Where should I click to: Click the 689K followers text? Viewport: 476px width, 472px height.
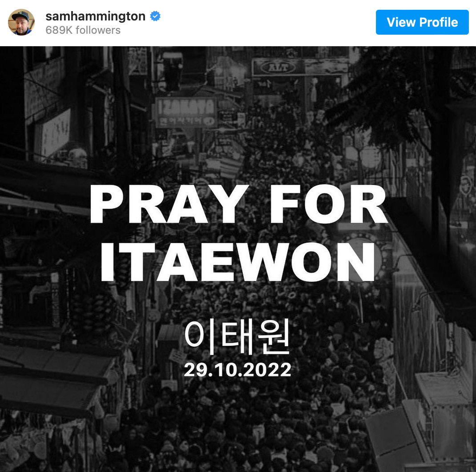point(83,30)
